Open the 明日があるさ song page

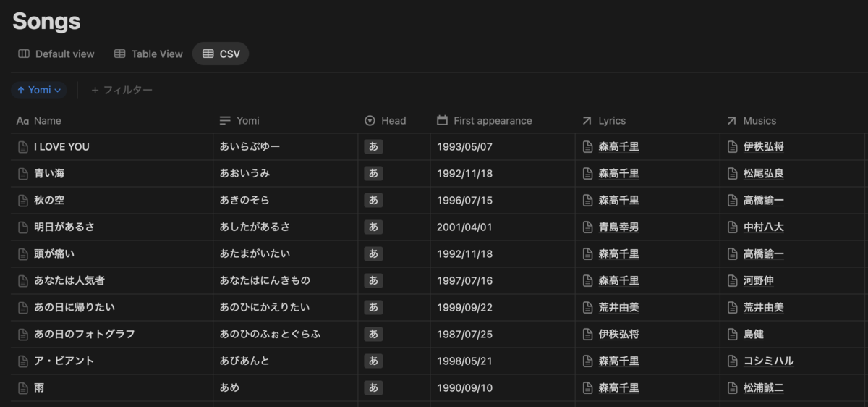(x=64, y=227)
